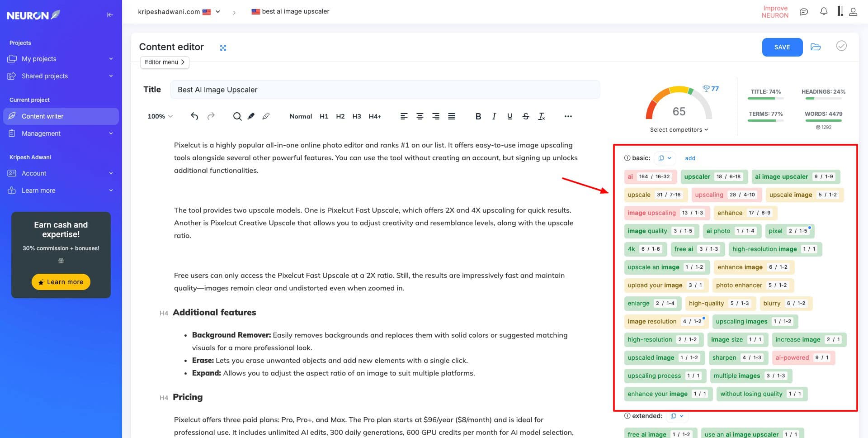Click the undo arrow icon
Viewport: 868px width, 438px height.
click(194, 116)
